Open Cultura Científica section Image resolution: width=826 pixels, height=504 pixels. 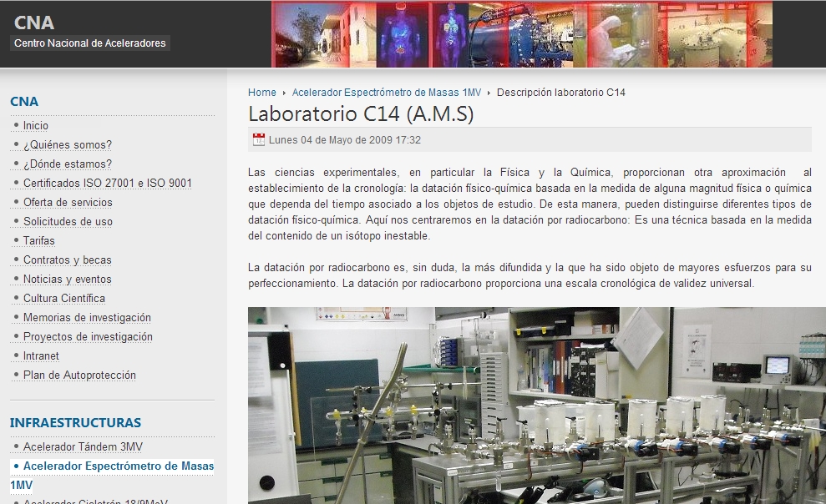pos(64,299)
